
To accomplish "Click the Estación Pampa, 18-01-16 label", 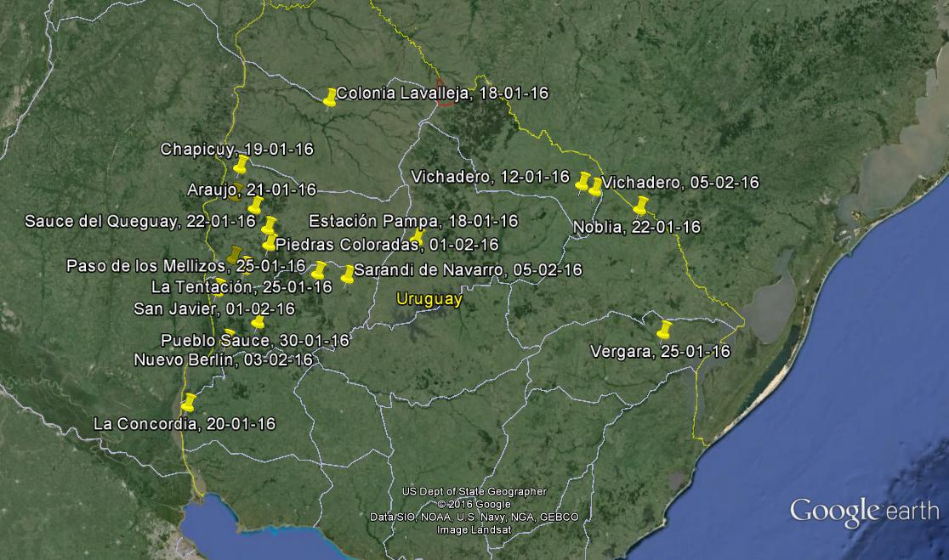I will pyautogui.click(x=413, y=221).
